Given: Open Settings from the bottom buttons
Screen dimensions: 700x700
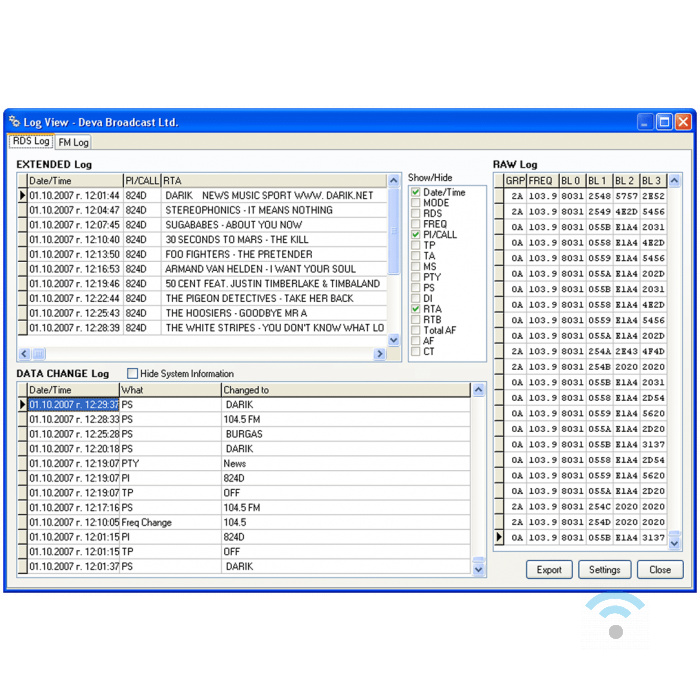Looking at the screenshot, I should [x=604, y=570].
